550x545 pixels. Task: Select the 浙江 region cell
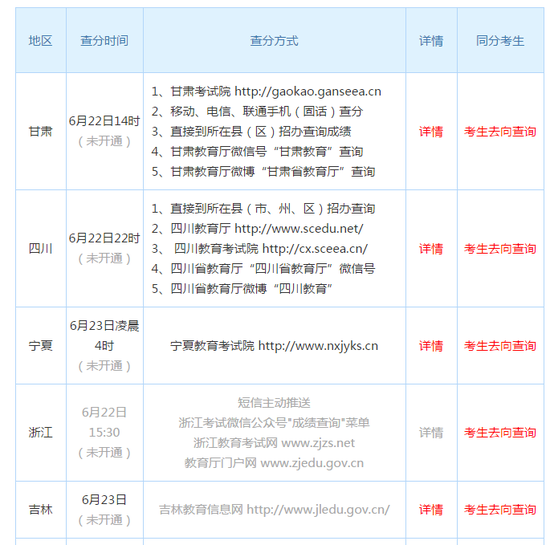(41, 433)
